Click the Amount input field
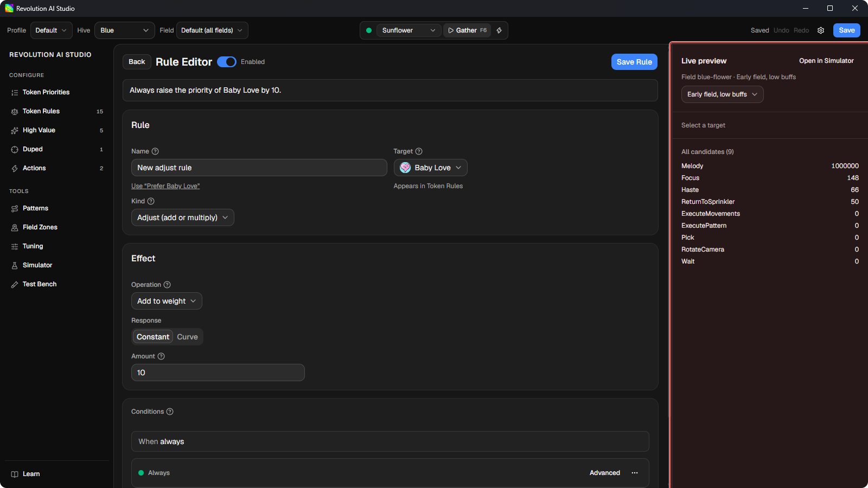The image size is (868, 488). click(218, 373)
